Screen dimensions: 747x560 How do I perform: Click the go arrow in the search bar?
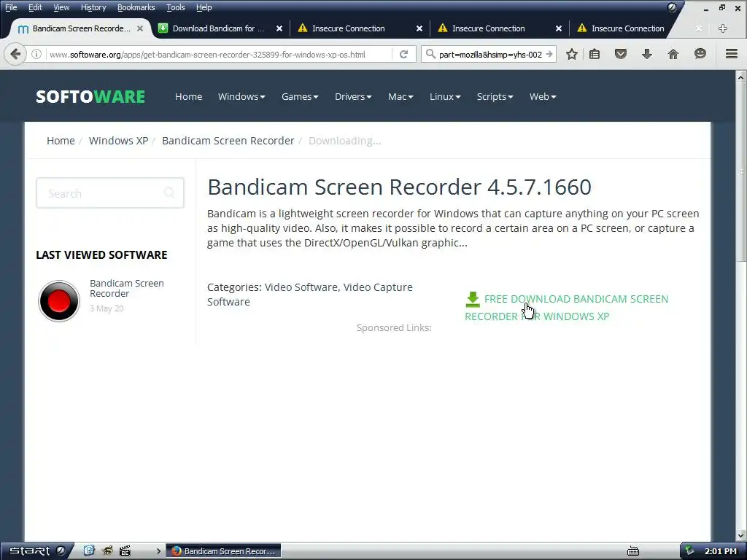click(x=549, y=54)
